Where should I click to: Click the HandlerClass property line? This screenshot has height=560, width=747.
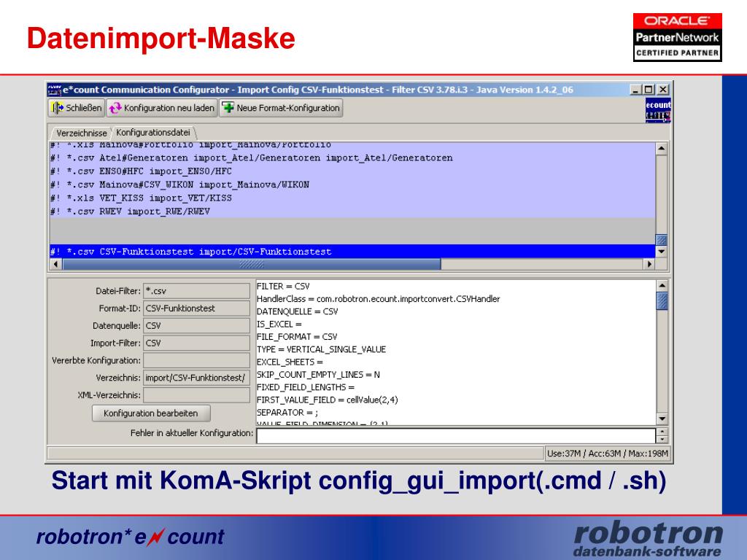379,299
